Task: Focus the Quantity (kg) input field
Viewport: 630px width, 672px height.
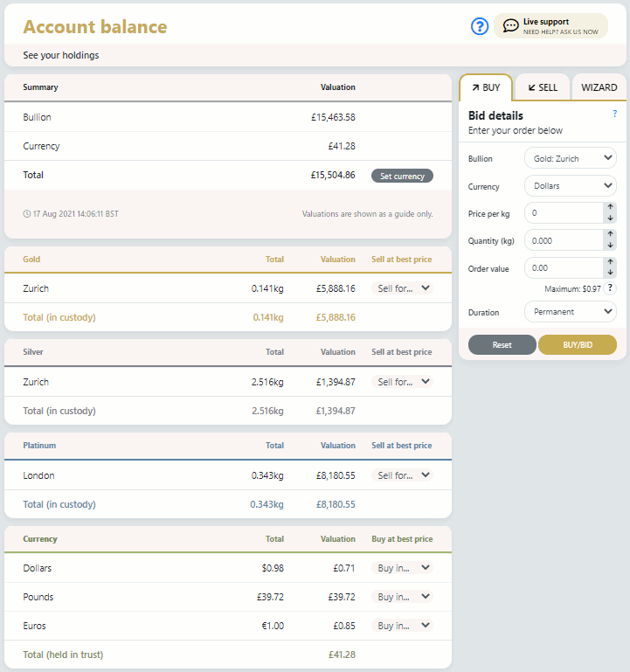Action: [x=564, y=240]
